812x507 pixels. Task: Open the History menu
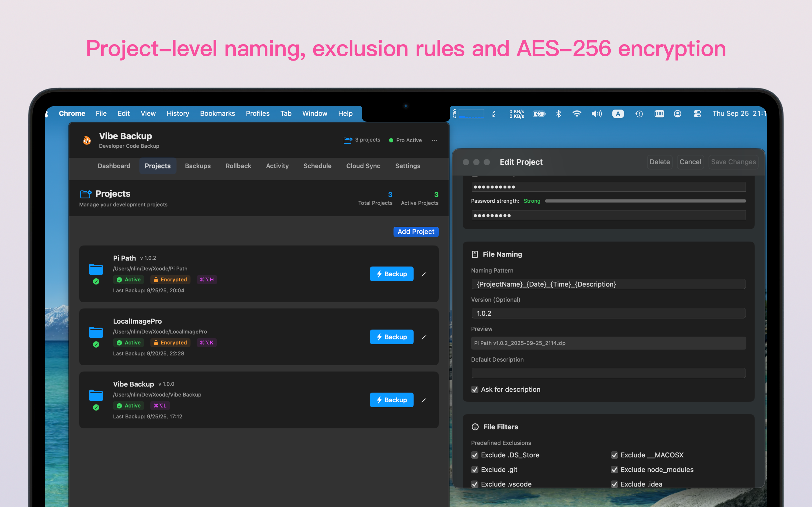tap(178, 113)
